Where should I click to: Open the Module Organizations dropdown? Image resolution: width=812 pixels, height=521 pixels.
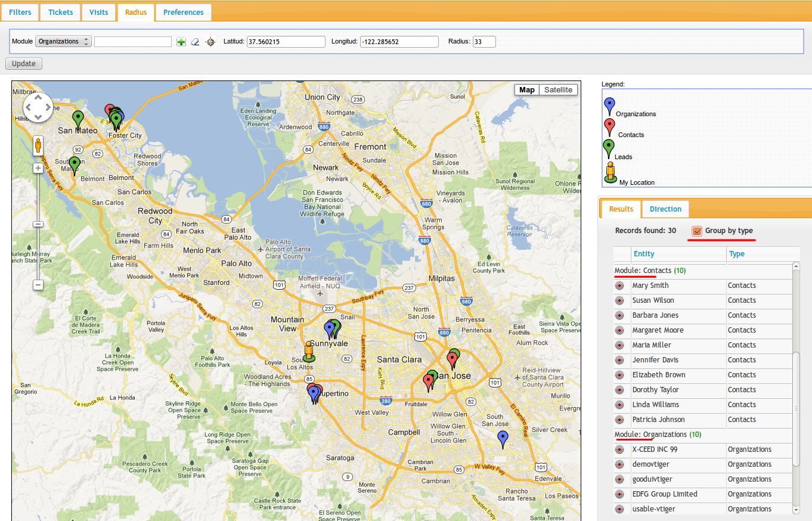click(x=63, y=42)
